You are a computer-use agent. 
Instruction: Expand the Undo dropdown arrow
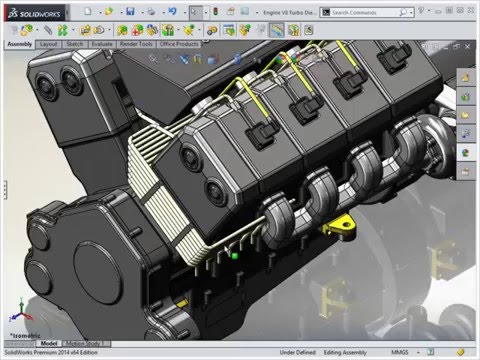(x=185, y=13)
